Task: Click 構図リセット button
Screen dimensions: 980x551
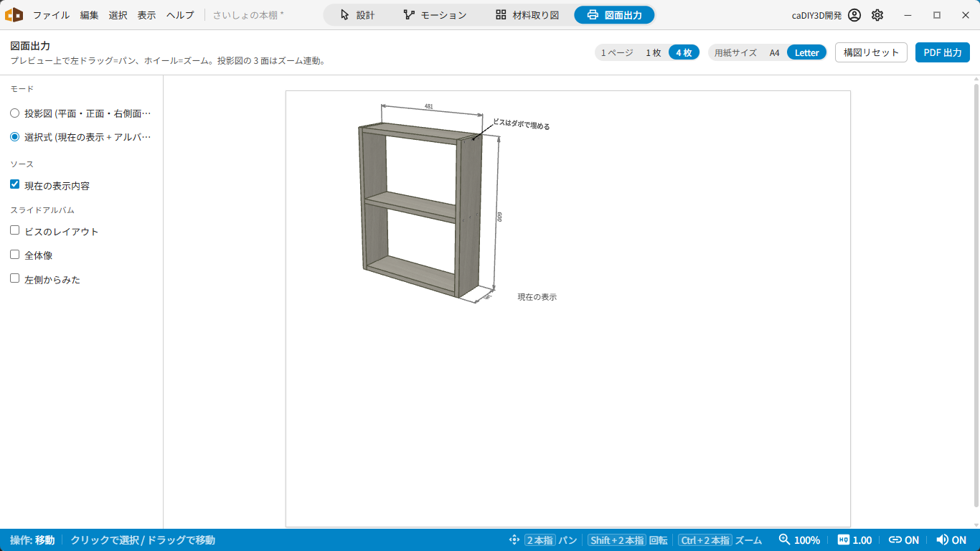Action: (x=871, y=52)
